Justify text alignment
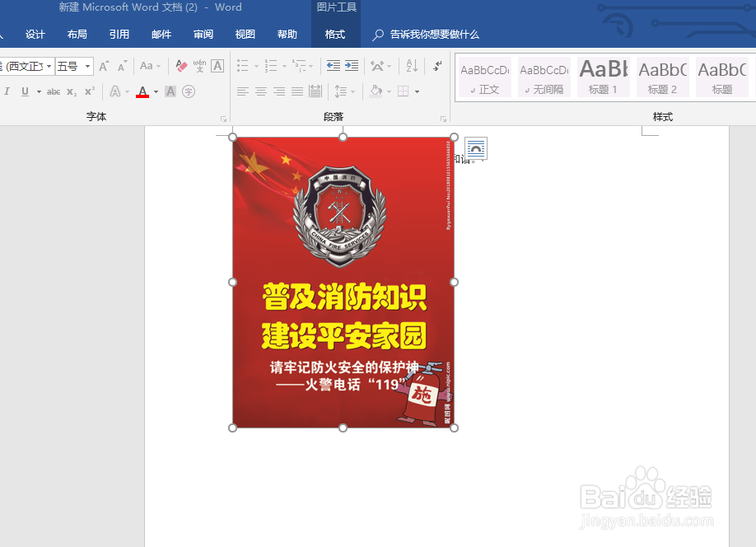The image size is (756, 547). (297, 91)
